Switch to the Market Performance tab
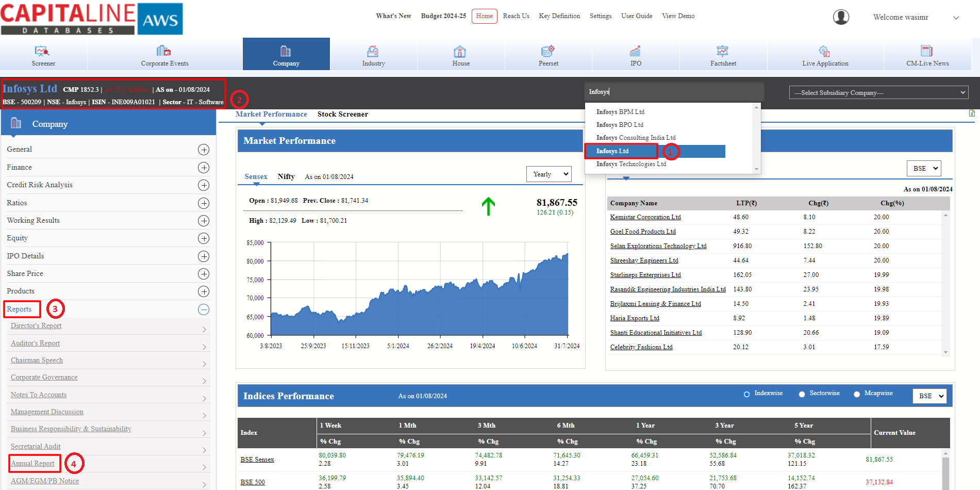Viewport: 980px width, 490px height. point(271,114)
